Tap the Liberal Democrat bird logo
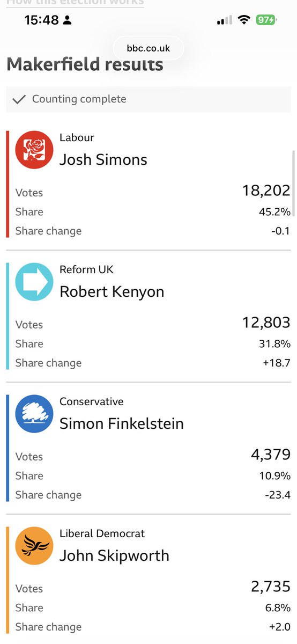Screen dimensions: 297x644 pyautogui.click(x=34, y=546)
